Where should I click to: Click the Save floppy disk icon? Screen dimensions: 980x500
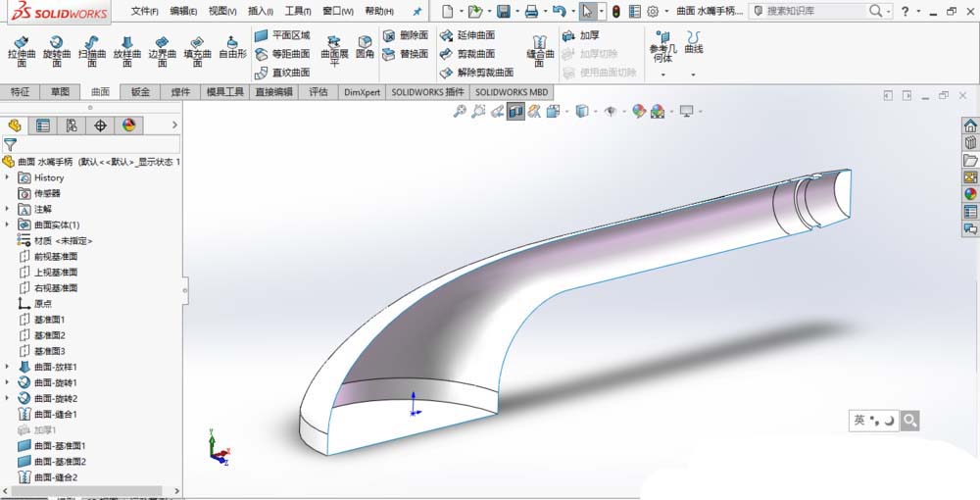[x=503, y=11]
